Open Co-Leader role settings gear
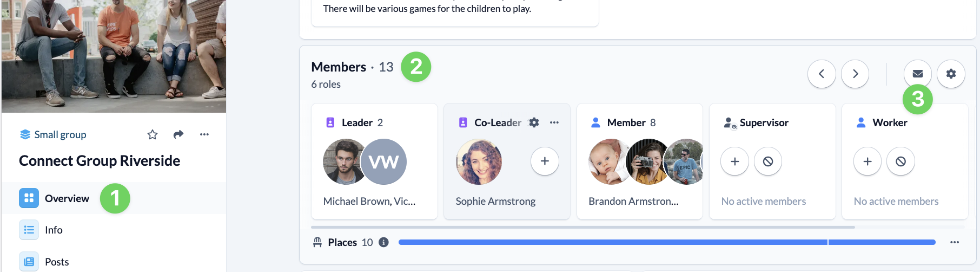The height and width of the screenshot is (272, 980). point(534,122)
